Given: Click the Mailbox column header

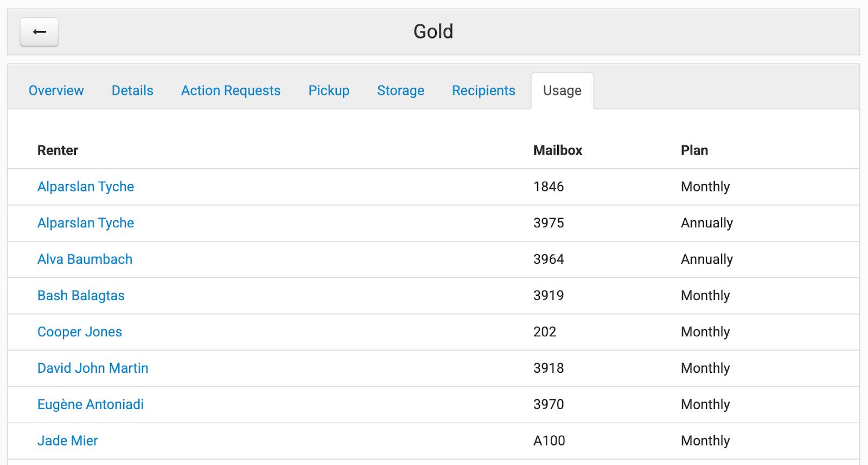Looking at the screenshot, I should click(558, 150).
